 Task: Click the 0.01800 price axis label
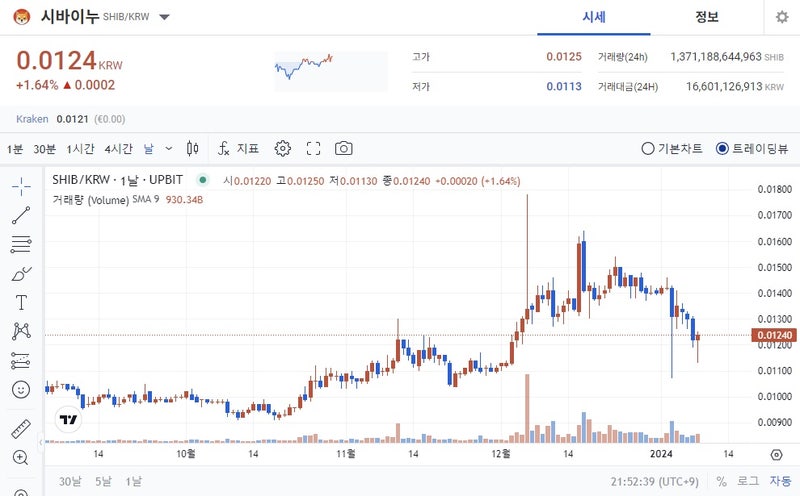click(774, 189)
